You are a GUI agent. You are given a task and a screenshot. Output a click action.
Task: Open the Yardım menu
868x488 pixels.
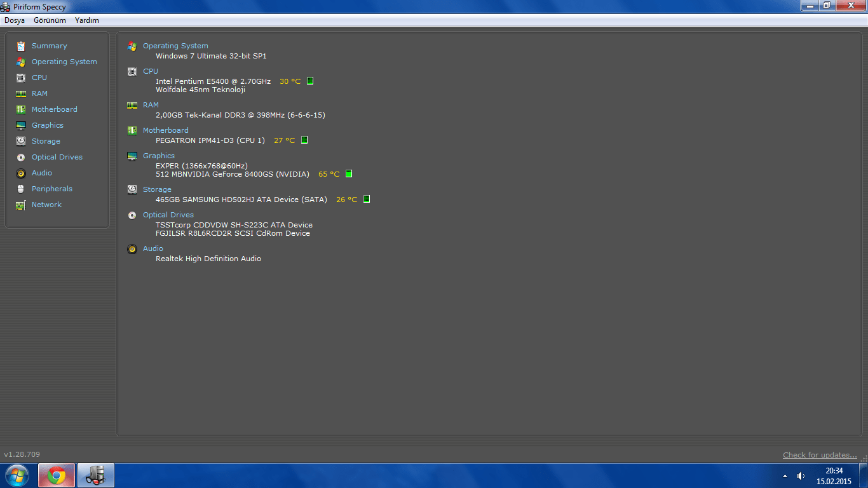pos(87,20)
